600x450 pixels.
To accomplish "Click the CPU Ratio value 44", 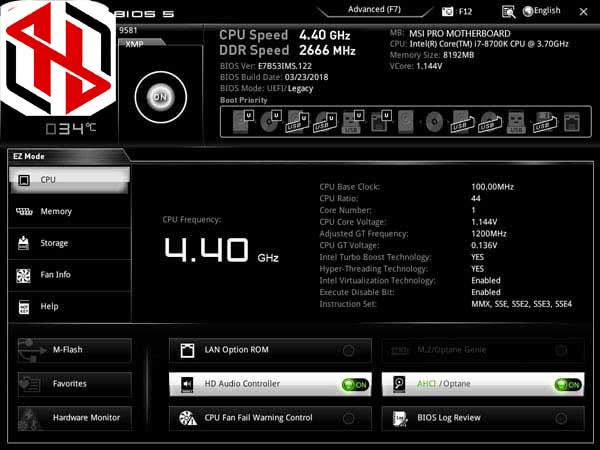I will click(x=476, y=198).
